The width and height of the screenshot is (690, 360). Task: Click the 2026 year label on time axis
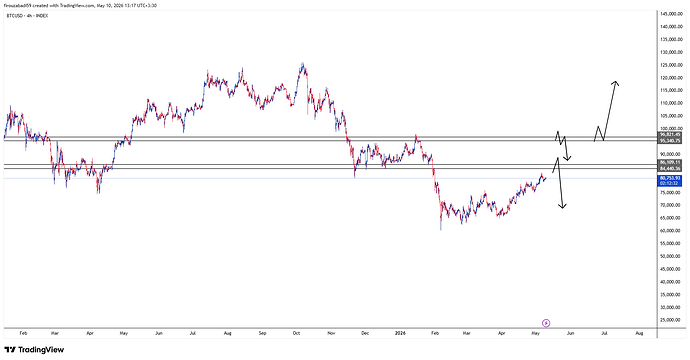click(400, 333)
